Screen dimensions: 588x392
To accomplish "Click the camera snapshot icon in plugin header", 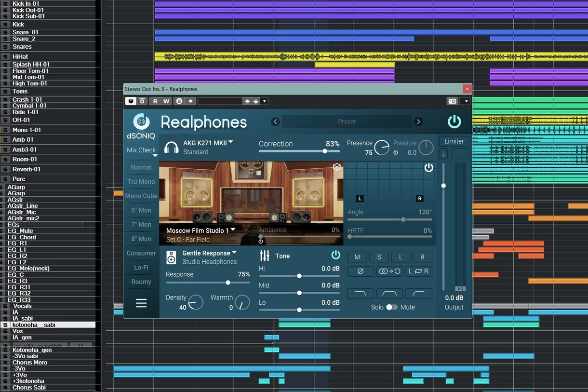I will [452, 101].
